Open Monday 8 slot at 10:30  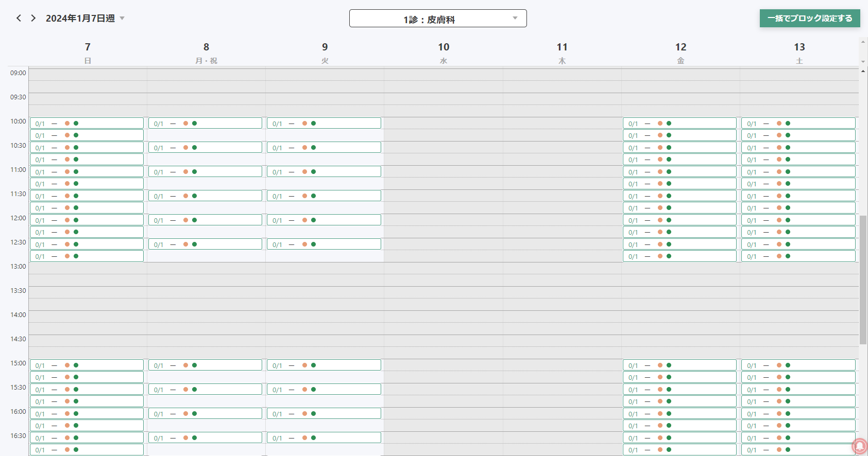click(x=205, y=147)
